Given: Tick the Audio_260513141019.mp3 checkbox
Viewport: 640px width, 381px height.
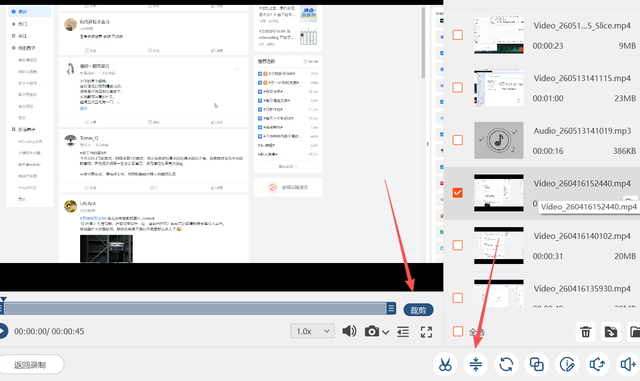Looking at the screenshot, I should coord(458,140).
